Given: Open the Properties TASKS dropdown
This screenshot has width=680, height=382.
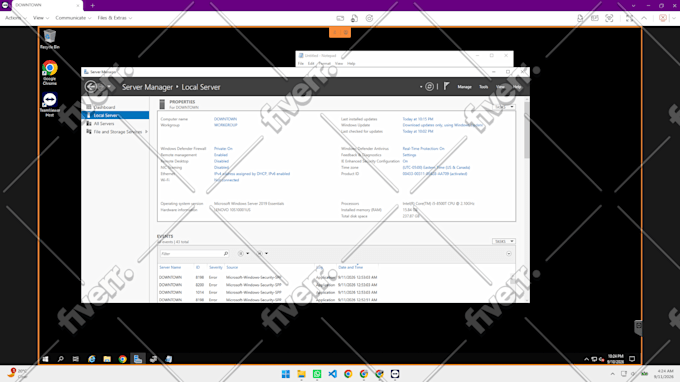Looking at the screenshot, I should 504,107.
